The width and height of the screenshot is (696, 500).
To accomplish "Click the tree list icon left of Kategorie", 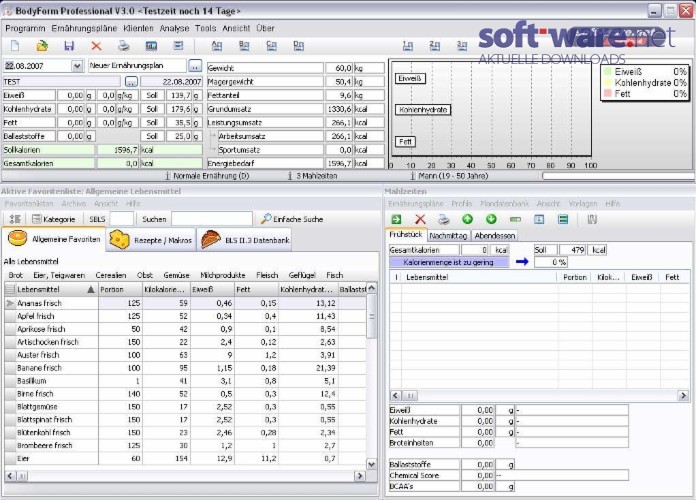I will point(15,219).
